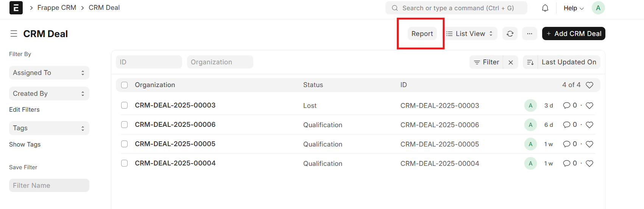Toggle the sort direction icon

coord(530,62)
